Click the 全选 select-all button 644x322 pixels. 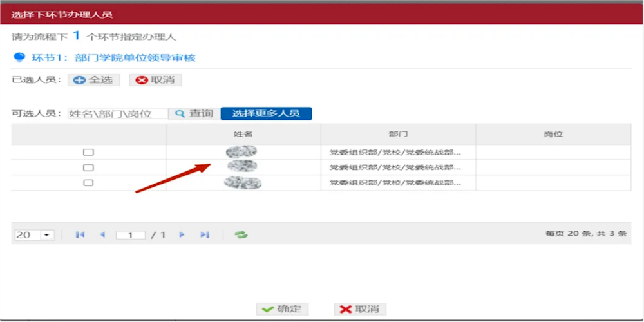[93, 80]
